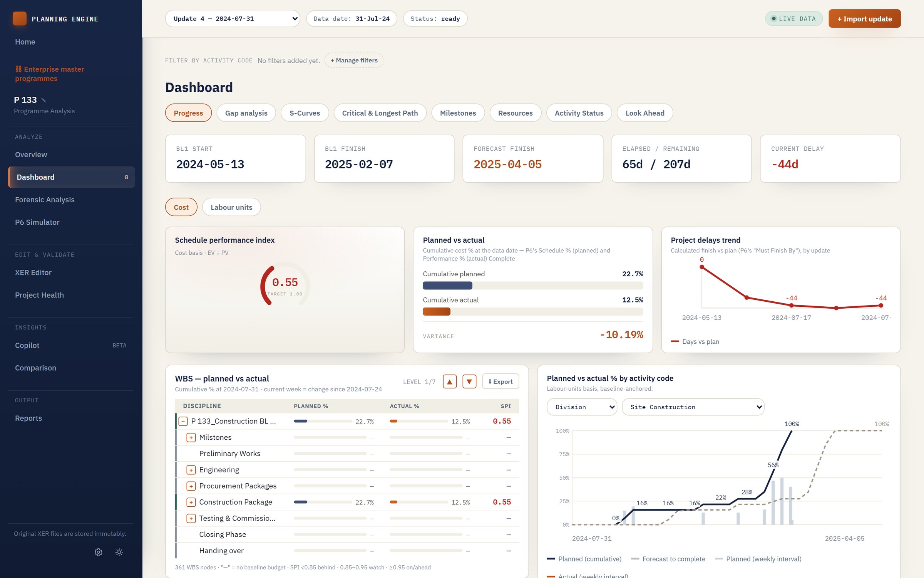Click the Import update button

pos(864,18)
